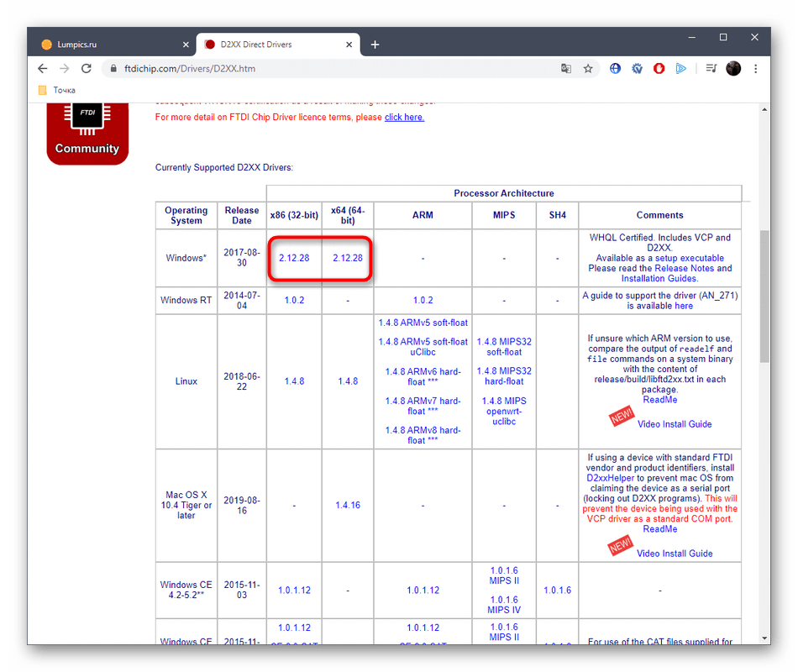Image resolution: width=798 pixels, height=672 pixels.
Task: Open the media control playlist icon
Action: (x=711, y=69)
